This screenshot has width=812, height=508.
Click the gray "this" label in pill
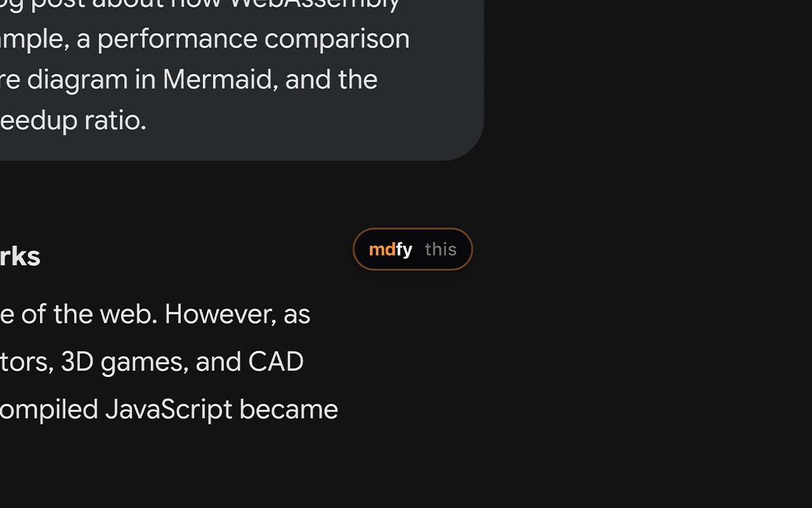click(x=441, y=249)
